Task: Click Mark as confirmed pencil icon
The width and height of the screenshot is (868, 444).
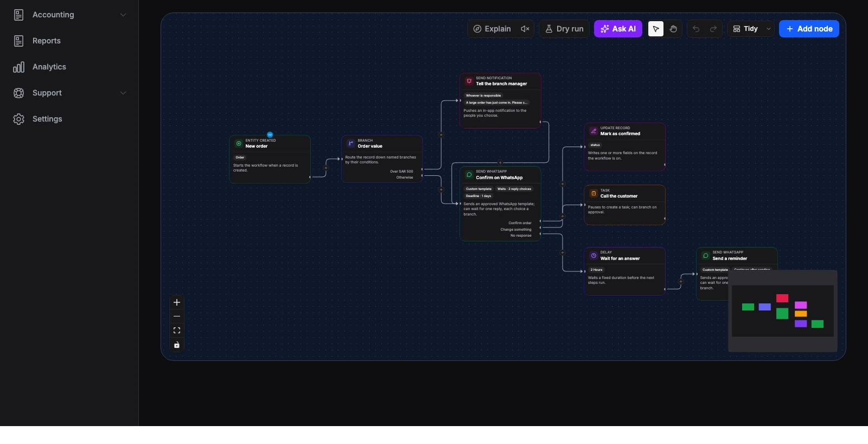Action: [x=593, y=131]
